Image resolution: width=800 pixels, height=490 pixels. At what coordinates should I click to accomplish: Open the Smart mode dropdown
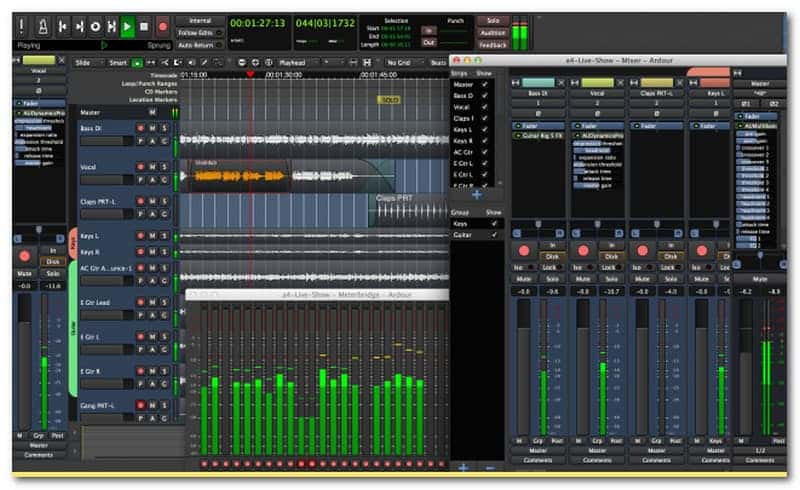pos(118,63)
